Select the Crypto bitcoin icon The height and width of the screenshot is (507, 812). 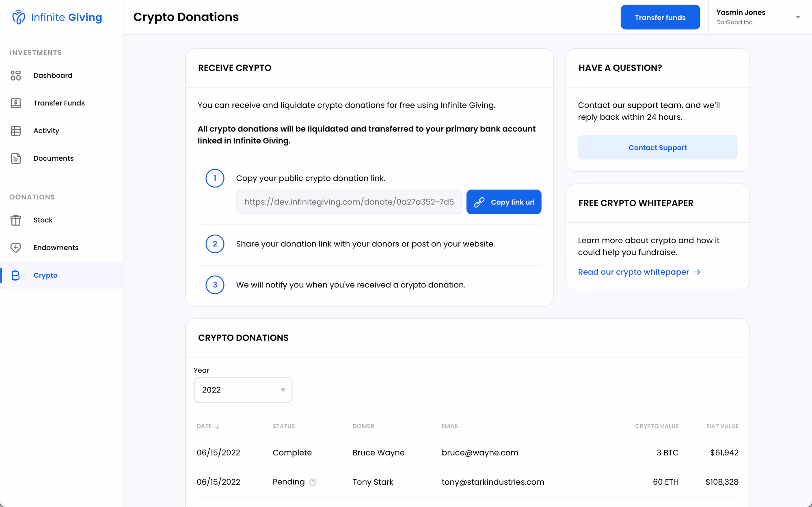pyautogui.click(x=16, y=275)
